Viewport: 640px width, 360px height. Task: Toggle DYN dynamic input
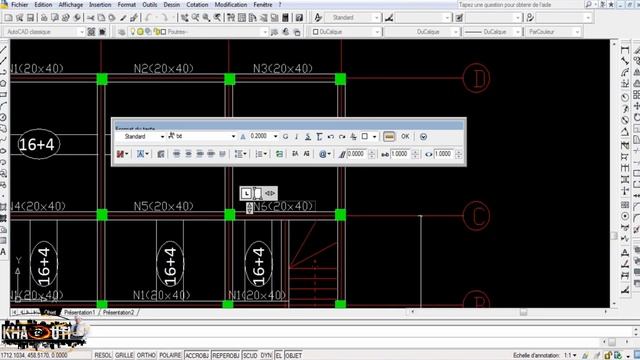click(266, 356)
